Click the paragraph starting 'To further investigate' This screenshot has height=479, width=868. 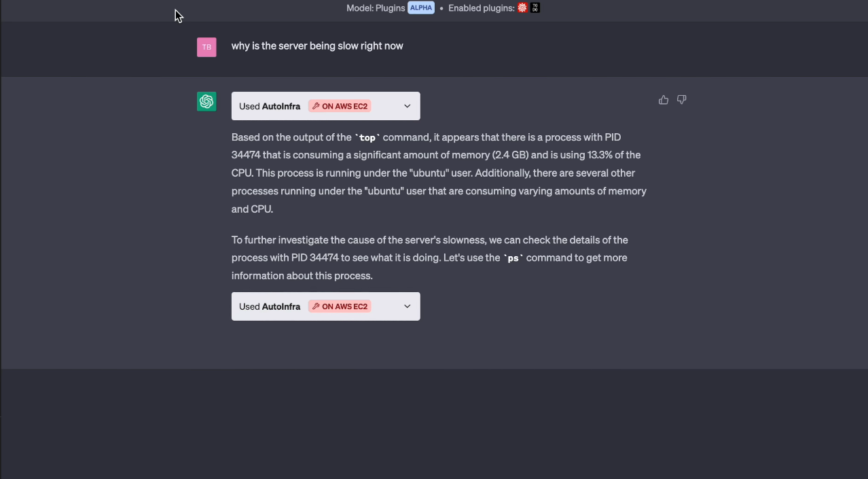[x=429, y=258]
